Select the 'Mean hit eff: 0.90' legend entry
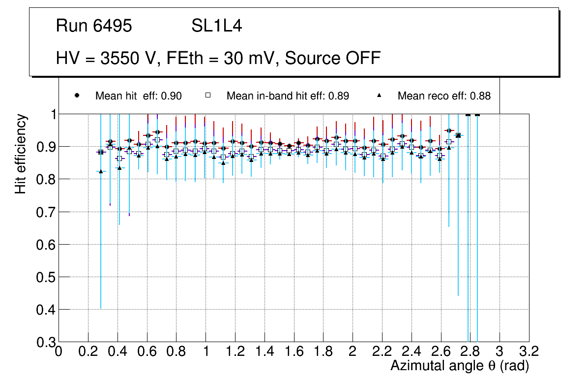Screen dimensions: 588x380 138,96
